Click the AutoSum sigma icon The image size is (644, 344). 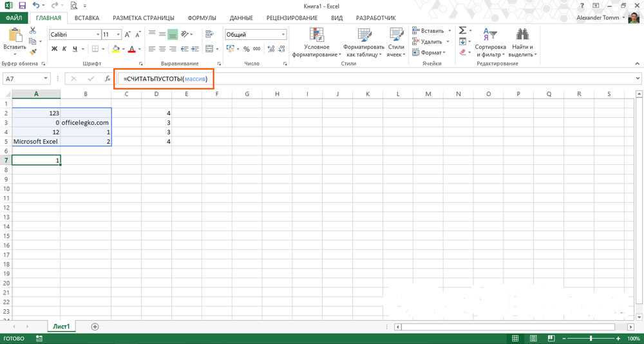pyautogui.click(x=462, y=30)
